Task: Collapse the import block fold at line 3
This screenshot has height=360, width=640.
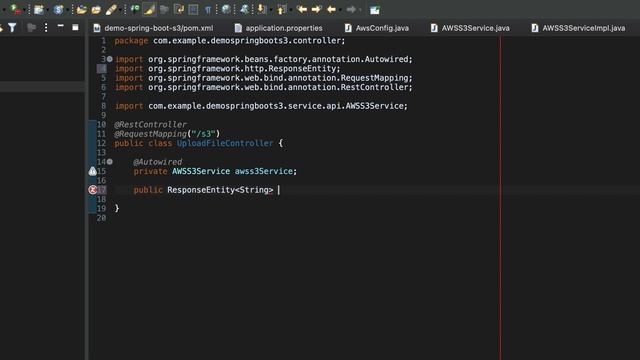Action: pos(110,59)
